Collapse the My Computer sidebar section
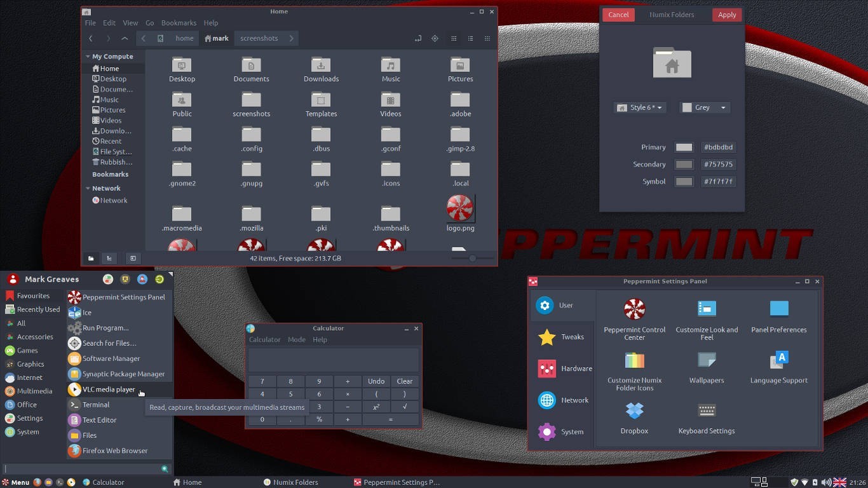Image resolution: width=868 pixels, height=488 pixels. [x=88, y=57]
